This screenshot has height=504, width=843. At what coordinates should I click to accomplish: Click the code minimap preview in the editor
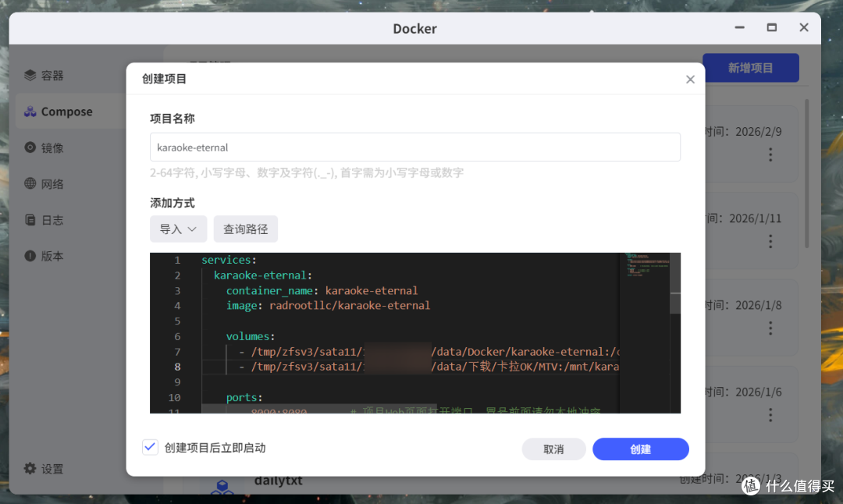tap(647, 265)
